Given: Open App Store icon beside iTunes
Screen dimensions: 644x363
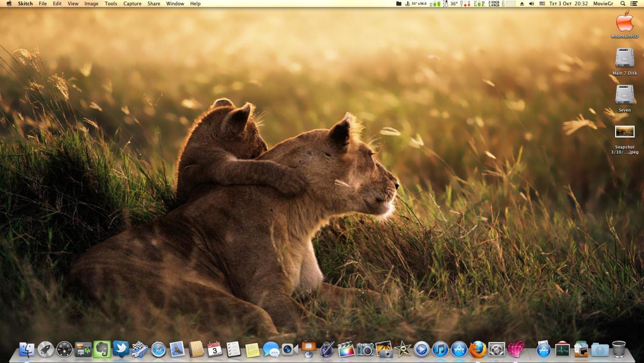Looking at the screenshot, I should tap(459, 350).
